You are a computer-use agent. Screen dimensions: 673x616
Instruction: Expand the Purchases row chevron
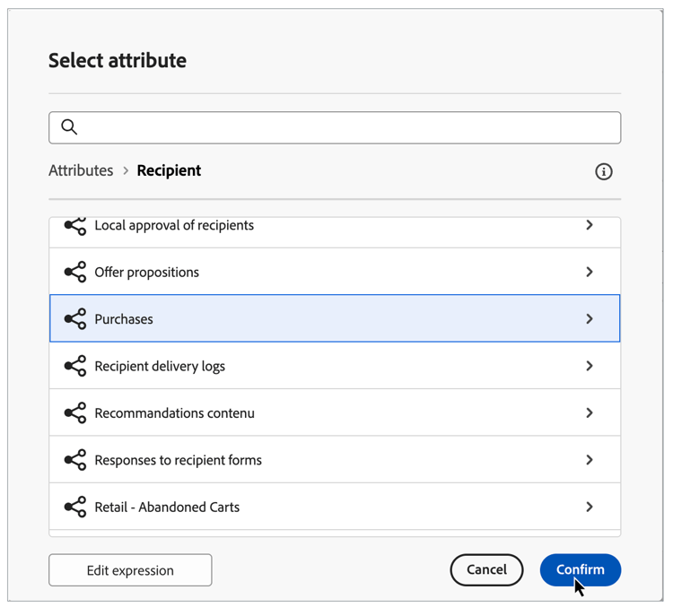coord(590,318)
